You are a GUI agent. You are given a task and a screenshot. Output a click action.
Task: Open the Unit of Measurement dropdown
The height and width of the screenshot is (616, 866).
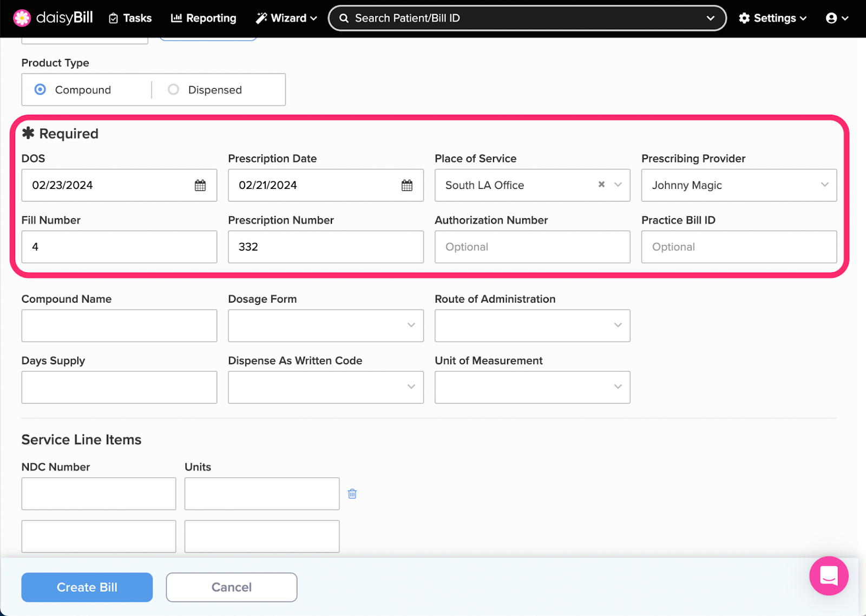pyautogui.click(x=618, y=387)
